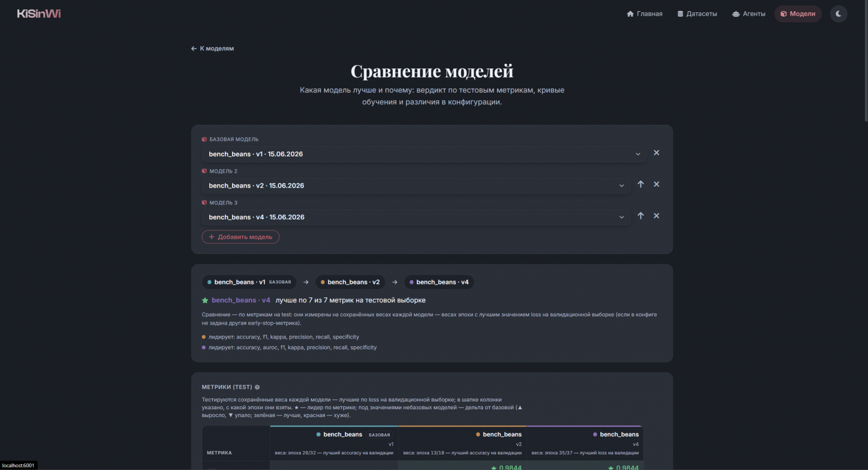Click the v4 лидирует line with auroc
This screenshot has height=470, width=868.
[289, 347]
